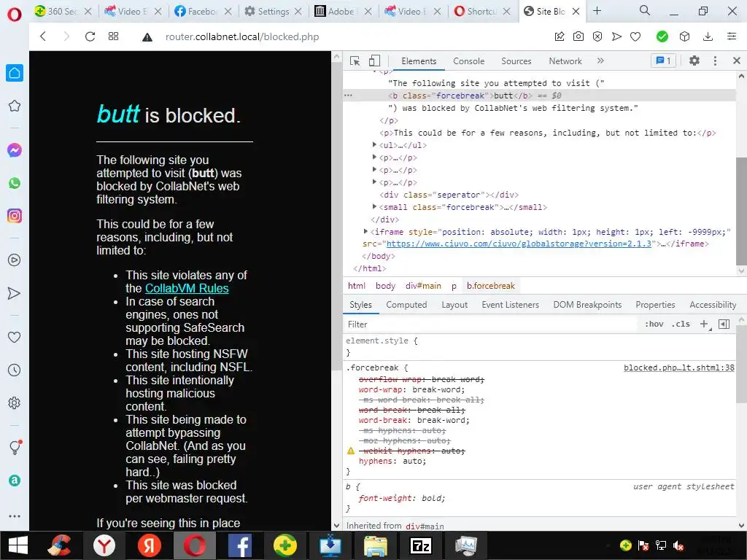
Task: Open the Player icon in sidebar
Action: point(15,260)
